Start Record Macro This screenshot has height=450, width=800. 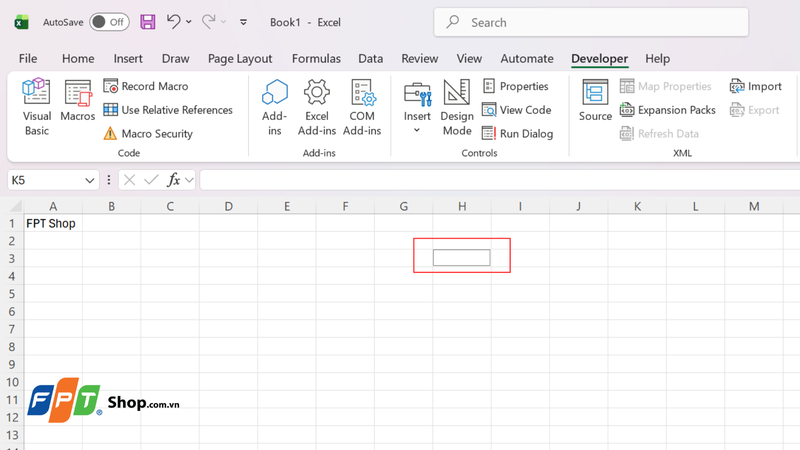point(146,86)
